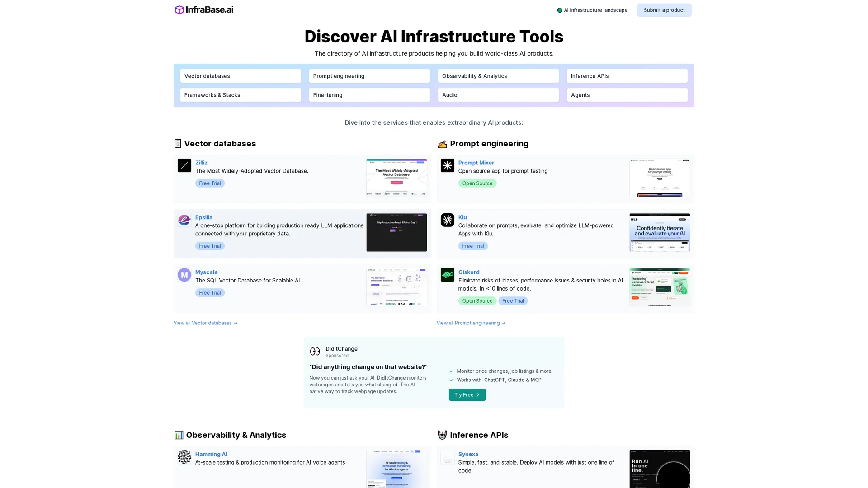The height and width of the screenshot is (488, 868).
Task: Click the DidItChange logo icon
Action: pos(315,352)
